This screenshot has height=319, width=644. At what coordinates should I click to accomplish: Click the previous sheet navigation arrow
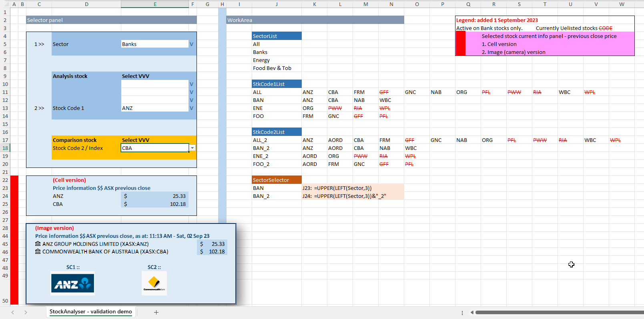(x=13, y=312)
